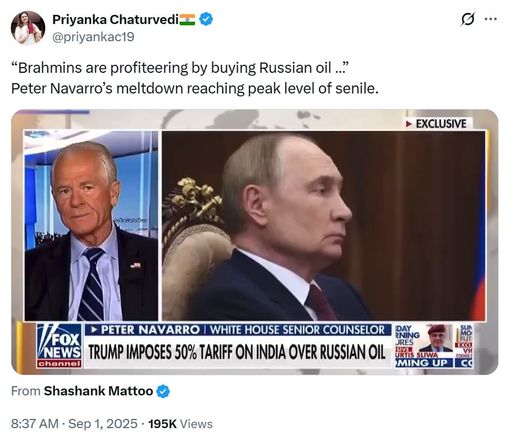Click the Navarro studio panel in video

pos(91,226)
